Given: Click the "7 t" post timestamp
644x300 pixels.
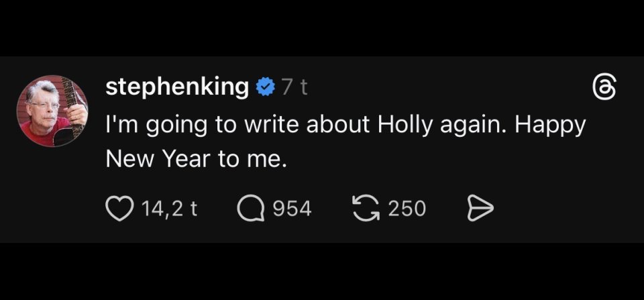Looking at the screenshot, I should 294,87.
